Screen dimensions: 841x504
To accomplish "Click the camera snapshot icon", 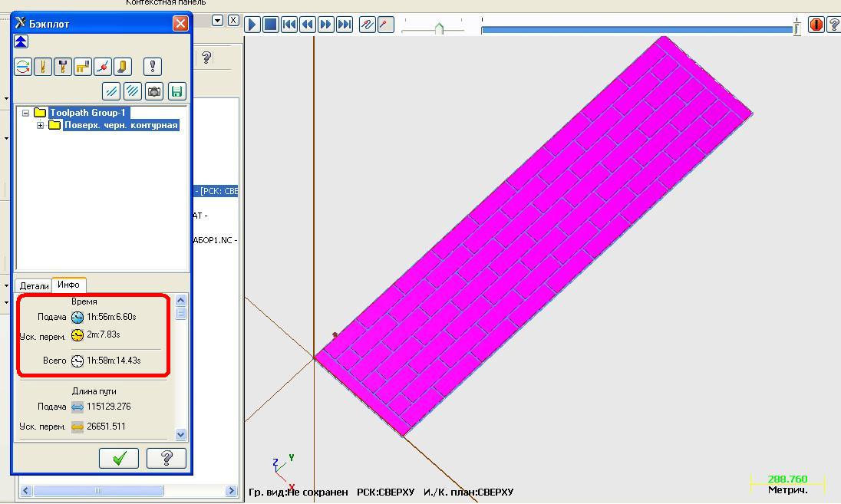I will pyautogui.click(x=154, y=91).
